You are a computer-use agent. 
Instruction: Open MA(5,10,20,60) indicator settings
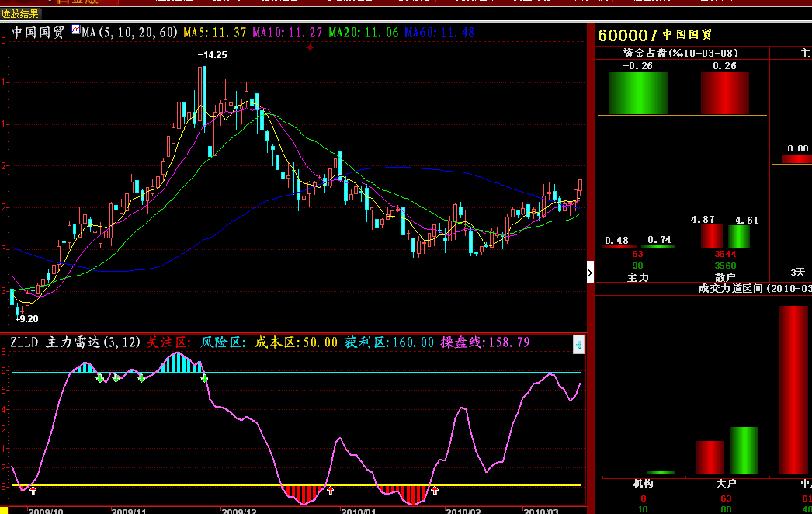click(x=130, y=33)
